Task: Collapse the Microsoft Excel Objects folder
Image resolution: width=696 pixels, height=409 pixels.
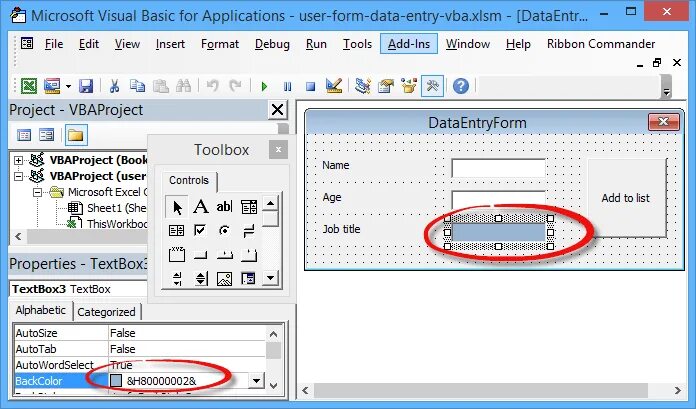Action: point(38,192)
